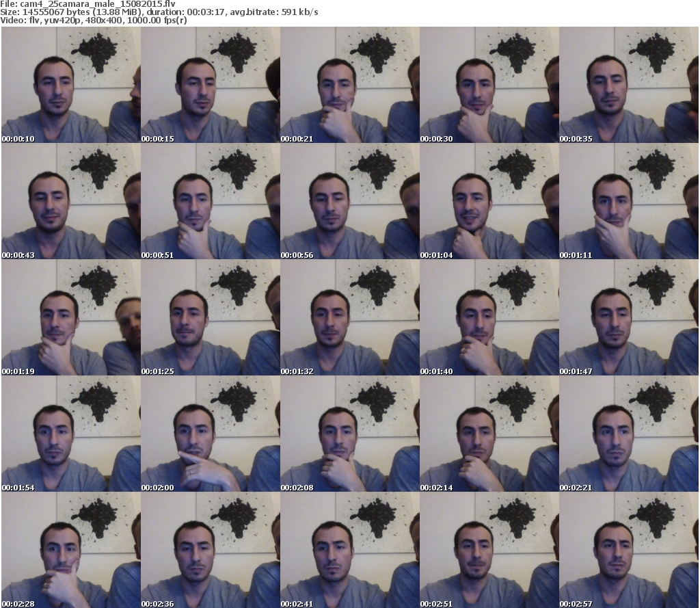This screenshot has width=700, height=608.
Task: Select the thumbnail stamped 00:00:15
Action: click(211, 85)
